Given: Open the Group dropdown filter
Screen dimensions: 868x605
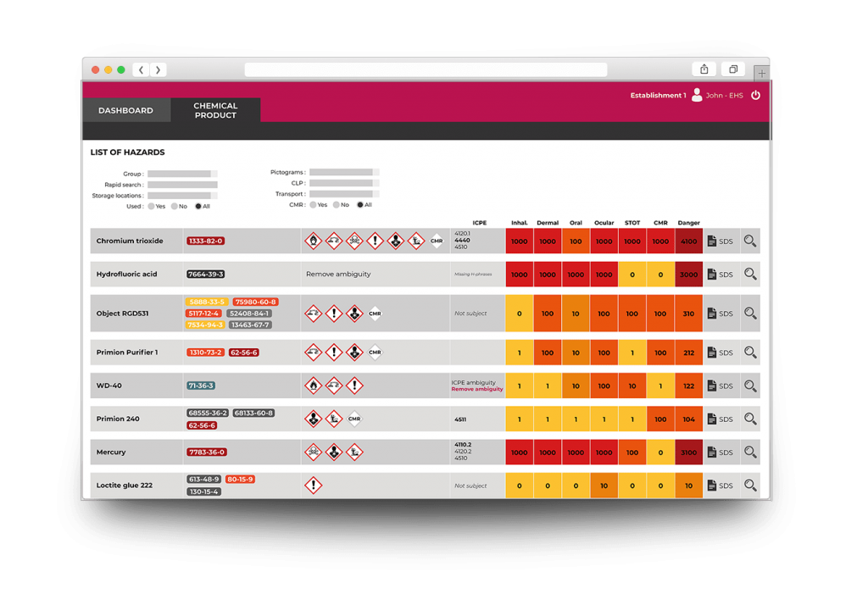Looking at the screenshot, I should click(x=182, y=173).
